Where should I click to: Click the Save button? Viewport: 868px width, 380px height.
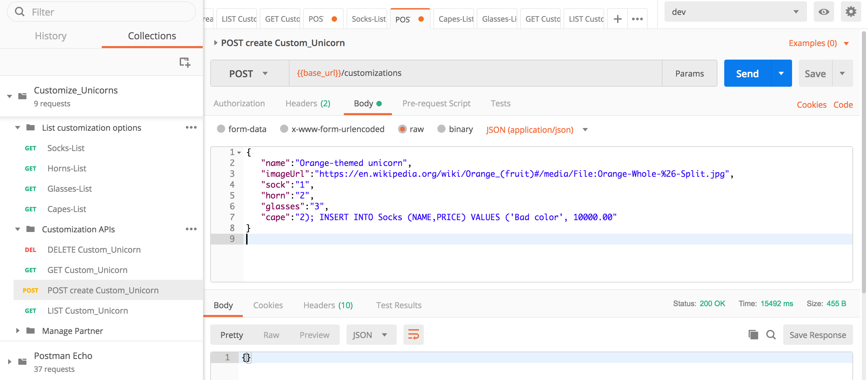coord(815,73)
